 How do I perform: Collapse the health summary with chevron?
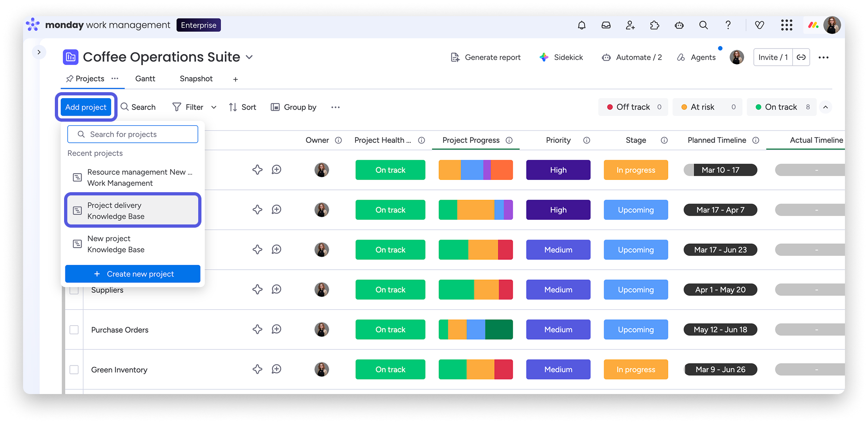[x=826, y=107]
